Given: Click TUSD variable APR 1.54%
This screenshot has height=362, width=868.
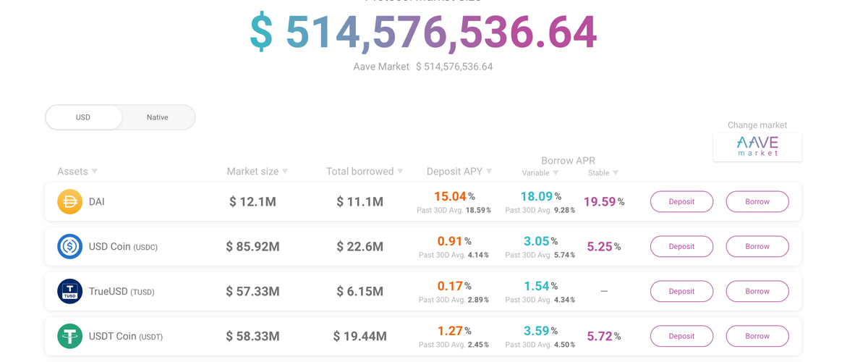Looking at the screenshot, I should (540, 286).
